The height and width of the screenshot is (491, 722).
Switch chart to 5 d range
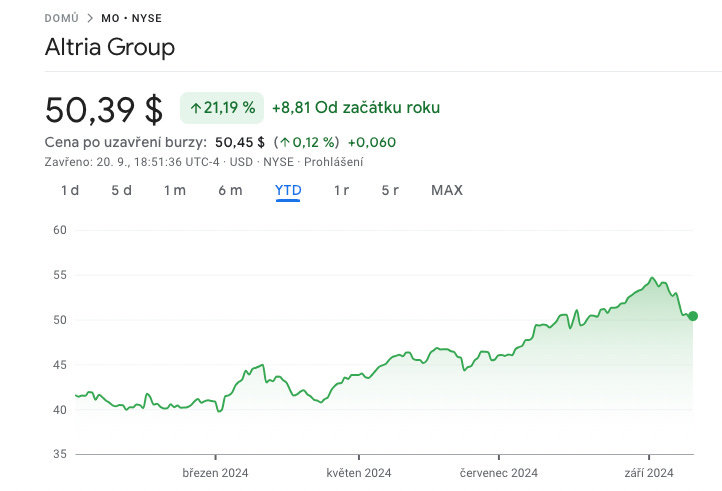coord(122,190)
